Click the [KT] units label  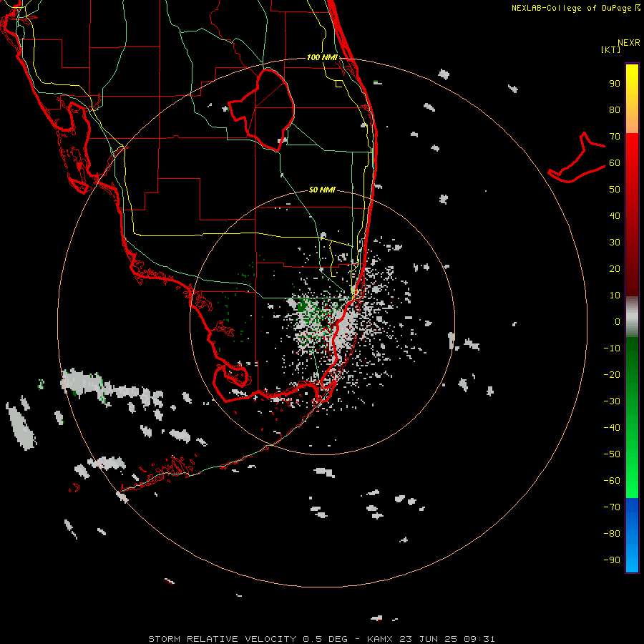click(x=611, y=49)
